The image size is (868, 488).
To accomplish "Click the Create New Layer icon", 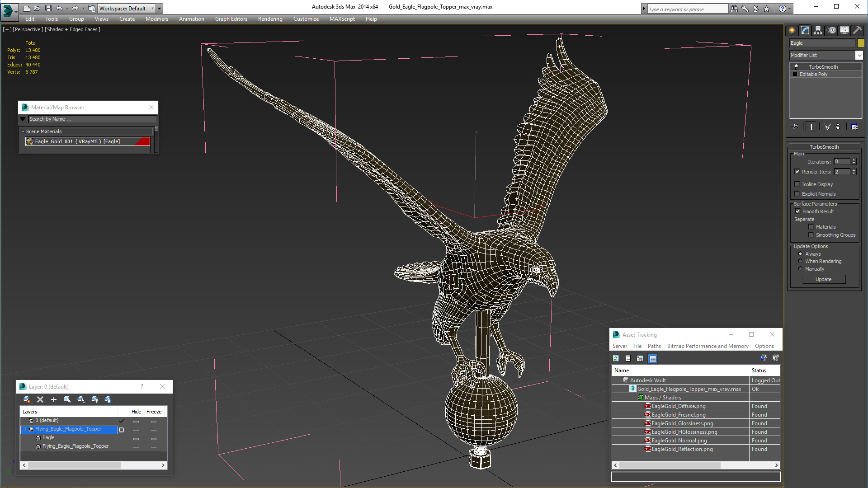I will 27,399.
